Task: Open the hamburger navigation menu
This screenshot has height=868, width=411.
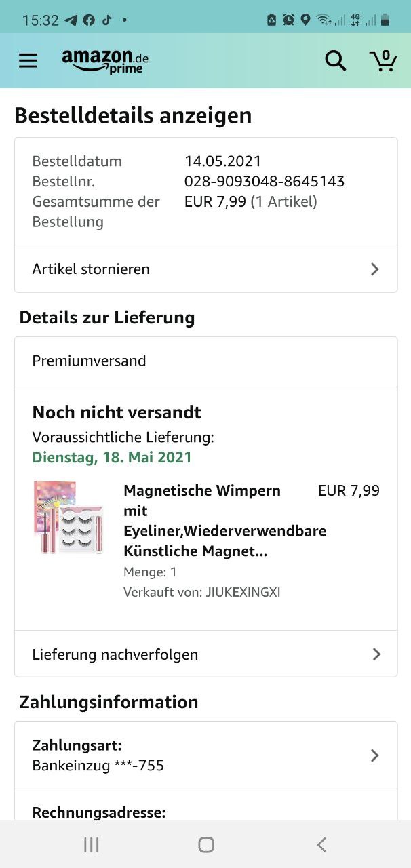Action: pos(28,61)
